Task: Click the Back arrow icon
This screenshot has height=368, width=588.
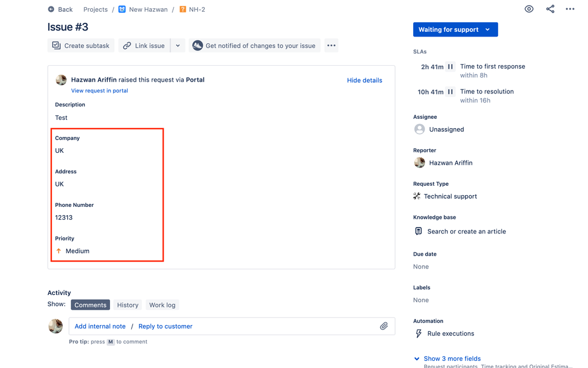Action: [51, 9]
